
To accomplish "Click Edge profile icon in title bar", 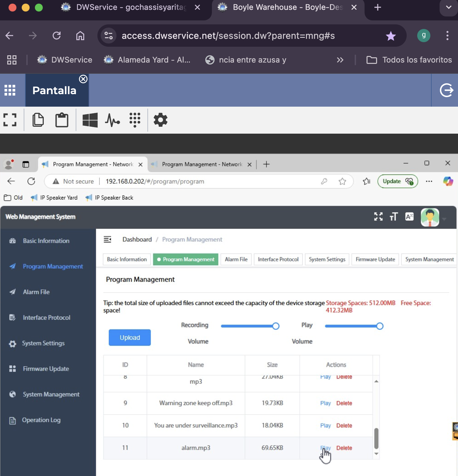I will [x=9, y=164].
